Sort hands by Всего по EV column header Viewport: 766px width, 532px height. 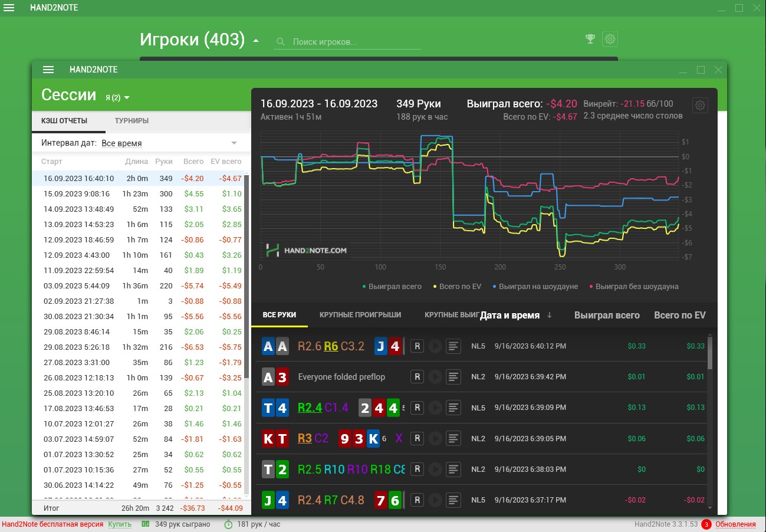coord(680,315)
